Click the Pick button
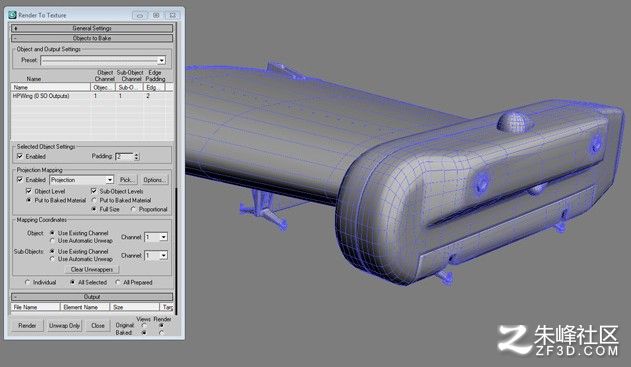Image resolution: width=631 pixels, height=367 pixels. (x=126, y=180)
